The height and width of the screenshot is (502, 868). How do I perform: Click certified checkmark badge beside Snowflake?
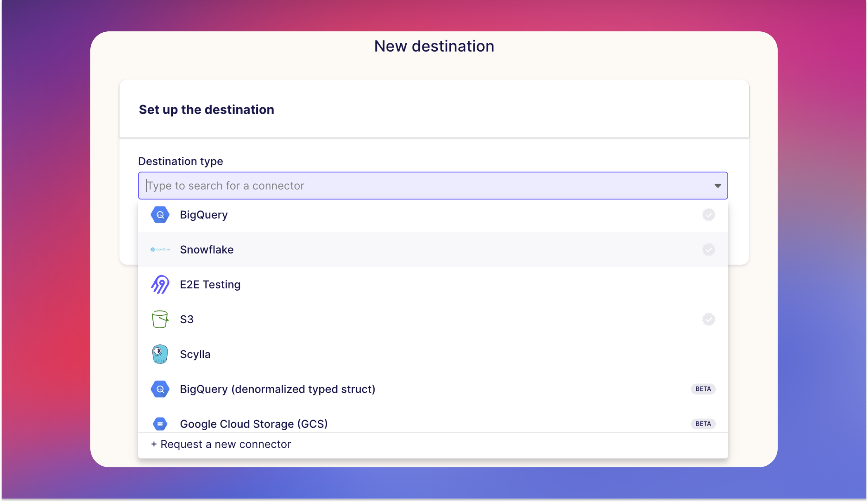[x=708, y=250]
